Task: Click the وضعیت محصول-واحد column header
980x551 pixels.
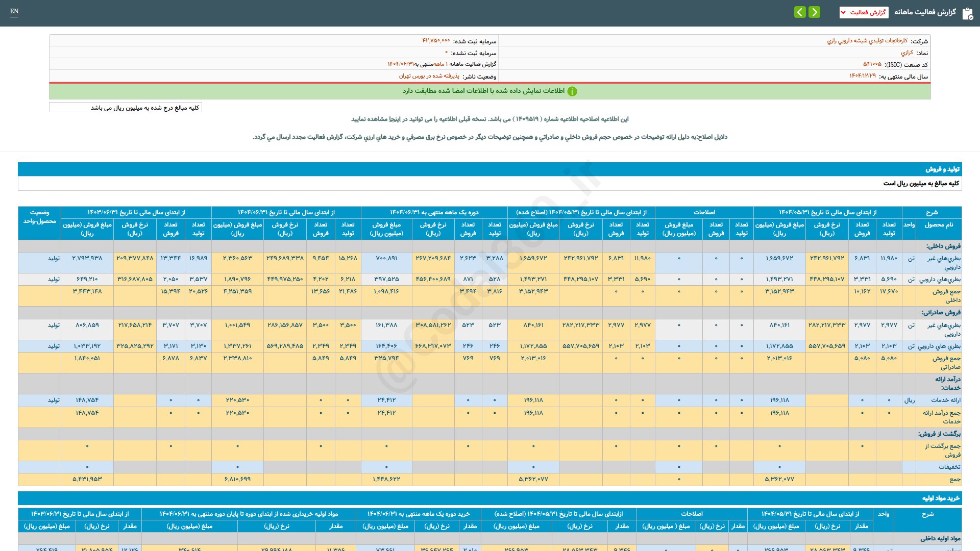Action: click(39, 217)
